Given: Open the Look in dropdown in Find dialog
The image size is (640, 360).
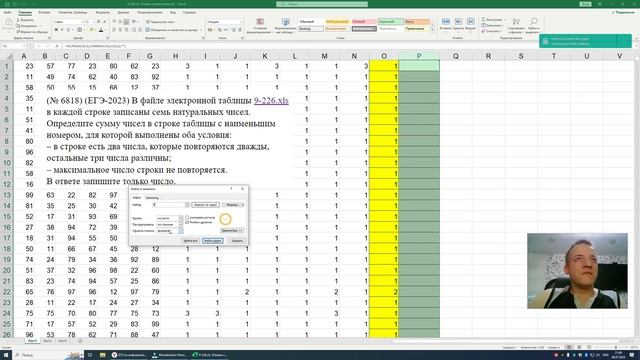Looking at the screenshot, I should click(x=181, y=231).
